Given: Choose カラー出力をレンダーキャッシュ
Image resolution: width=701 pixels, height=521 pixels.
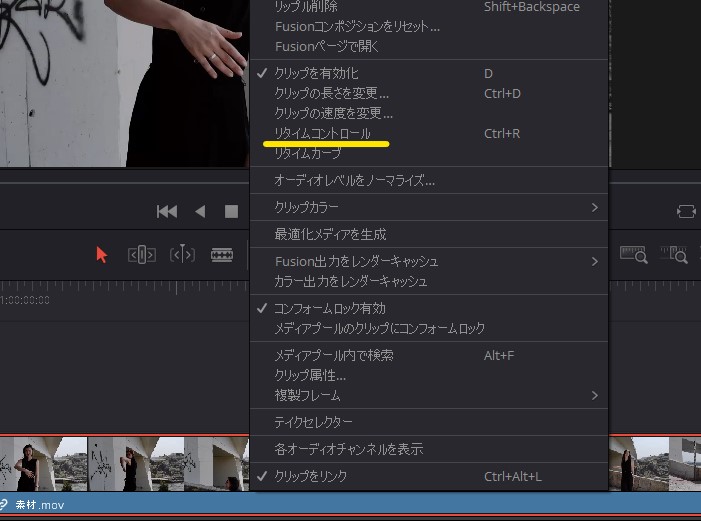Looking at the screenshot, I should tap(429, 281).
